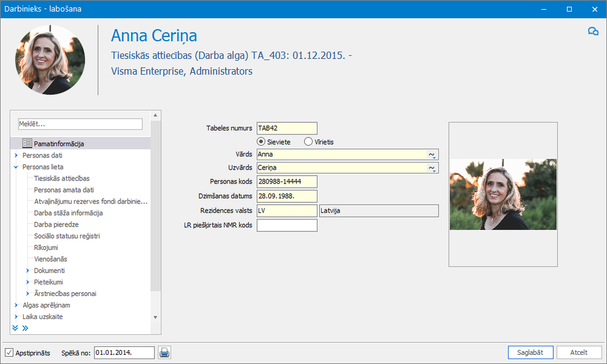Collapse the Personas lieta tree node

[16, 167]
